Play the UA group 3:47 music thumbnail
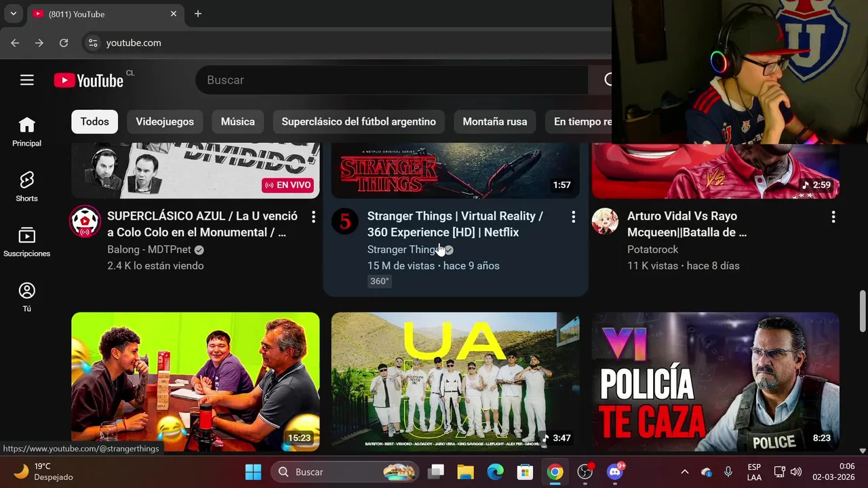The height and width of the screenshot is (488, 868). coord(455,382)
